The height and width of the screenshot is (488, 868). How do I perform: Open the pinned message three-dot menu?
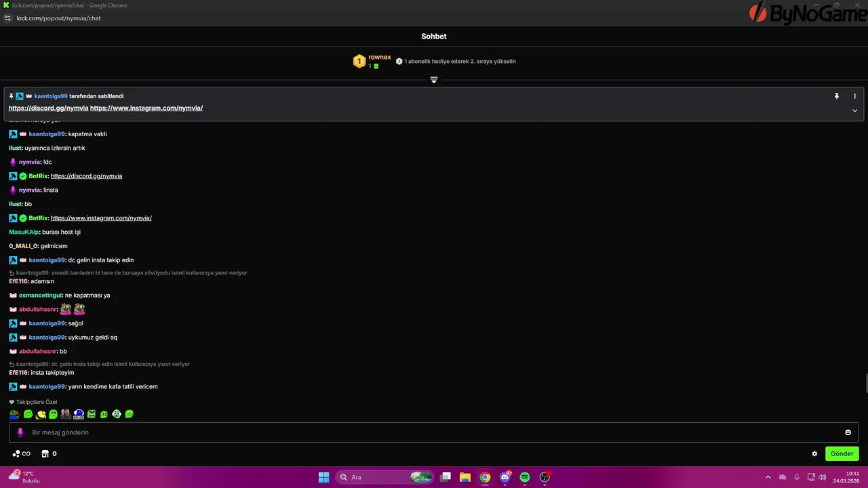point(854,96)
